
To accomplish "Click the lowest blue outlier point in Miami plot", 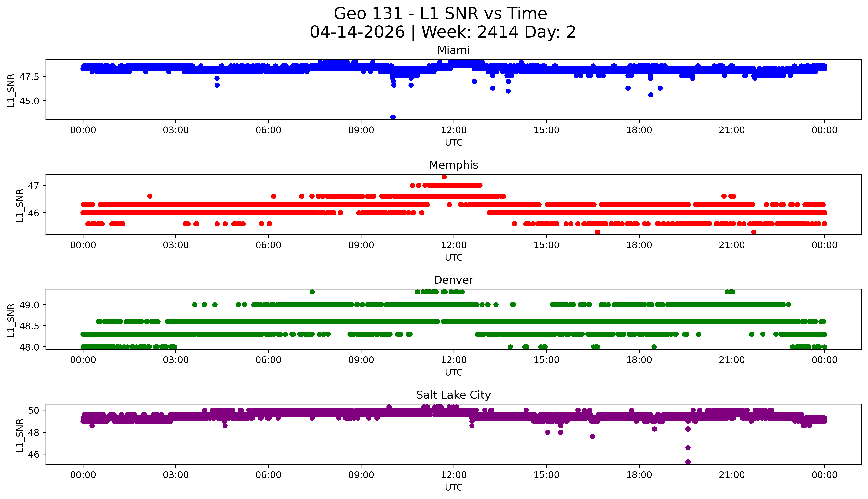I will pos(393,117).
